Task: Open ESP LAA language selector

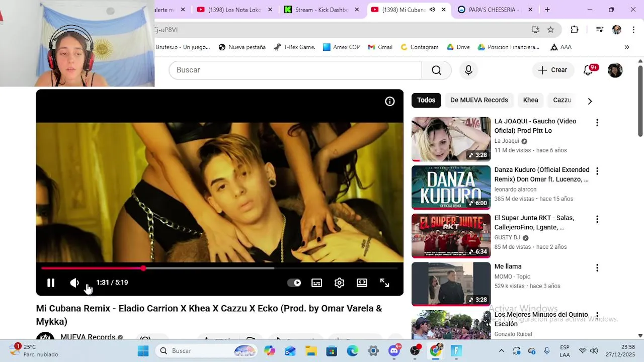Action: coord(565,350)
